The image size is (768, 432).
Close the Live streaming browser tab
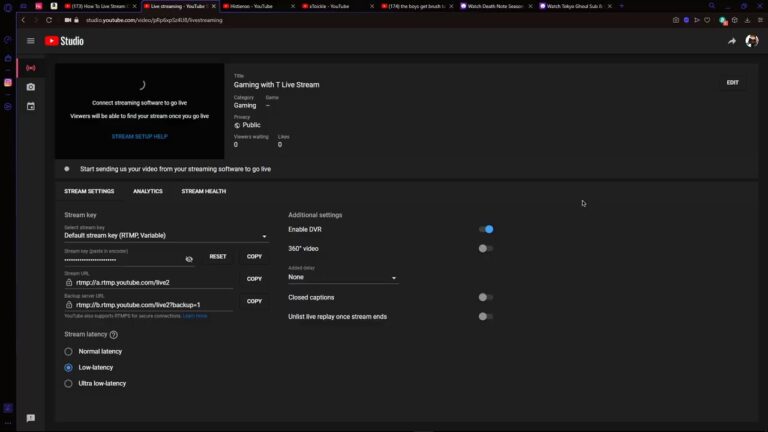pos(214,6)
